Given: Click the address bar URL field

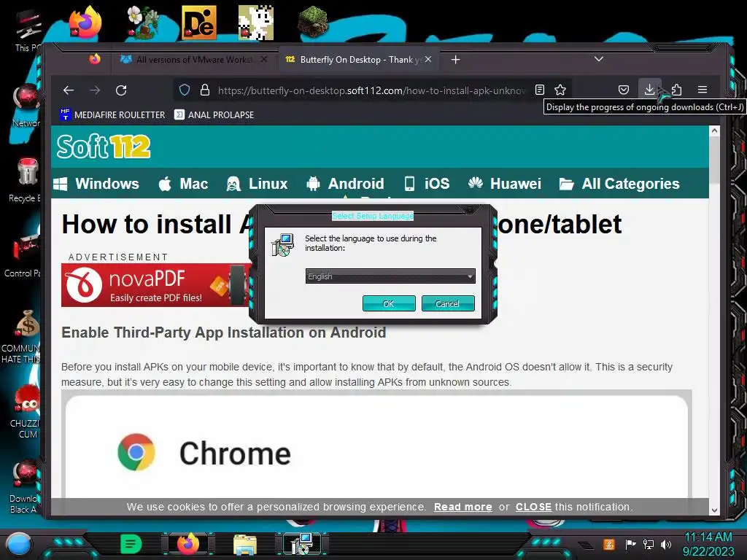Looking at the screenshot, I should click(371, 90).
